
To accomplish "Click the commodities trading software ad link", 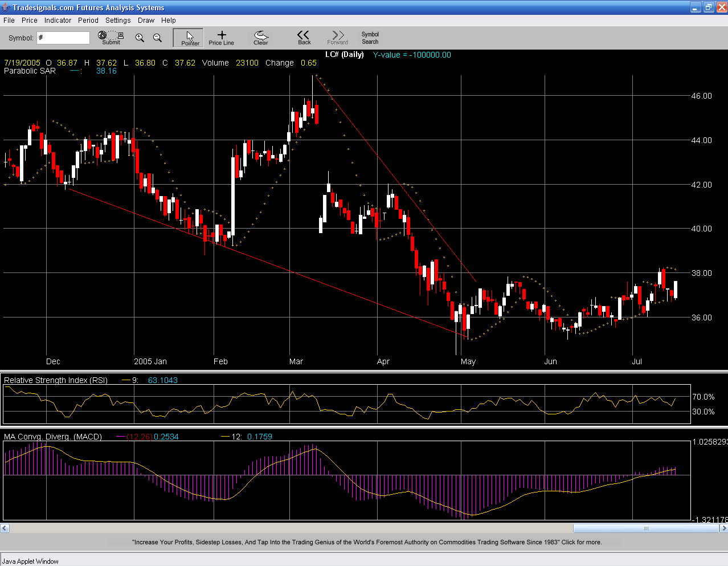I will click(x=366, y=542).
